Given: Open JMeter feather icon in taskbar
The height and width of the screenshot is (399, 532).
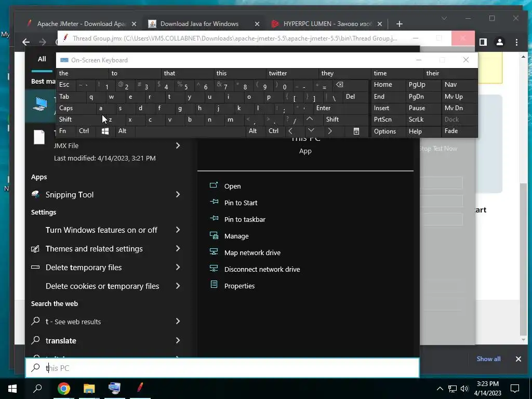Looking at the screenshot, I should click(x=140, y=388).
